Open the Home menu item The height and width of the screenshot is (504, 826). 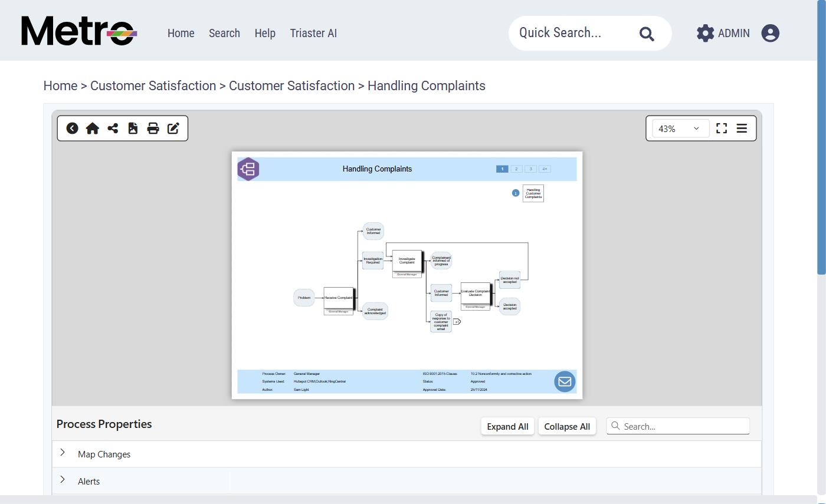pyautogui.click(x=181, y=33)
